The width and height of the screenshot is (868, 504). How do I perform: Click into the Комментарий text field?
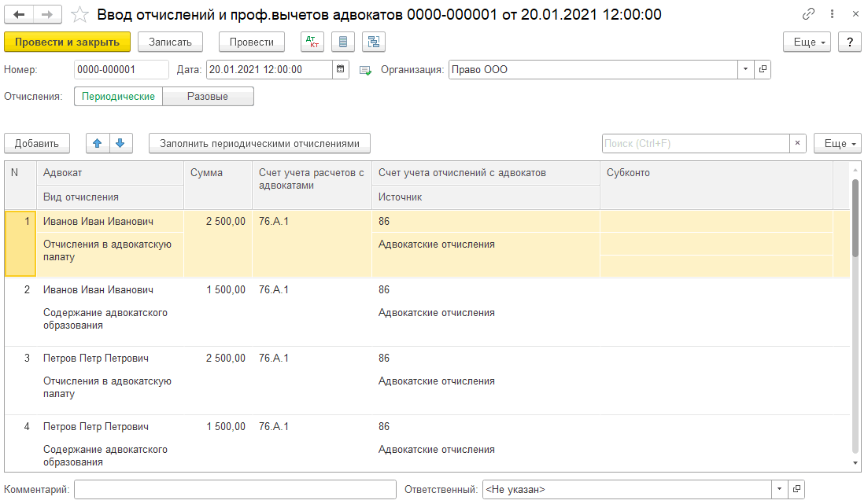(235, 489)
